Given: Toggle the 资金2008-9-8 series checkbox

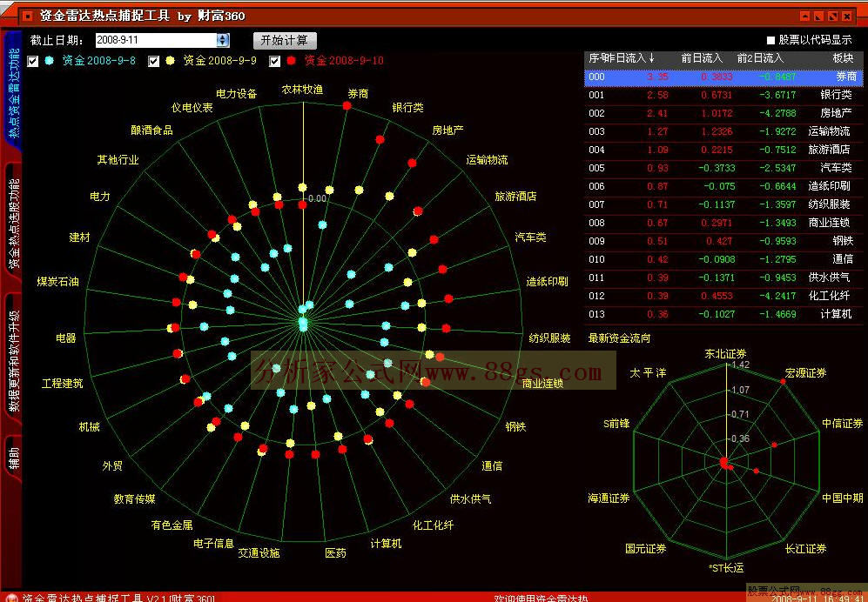Looking at the screenshot, I should click(x=33, y=61).
